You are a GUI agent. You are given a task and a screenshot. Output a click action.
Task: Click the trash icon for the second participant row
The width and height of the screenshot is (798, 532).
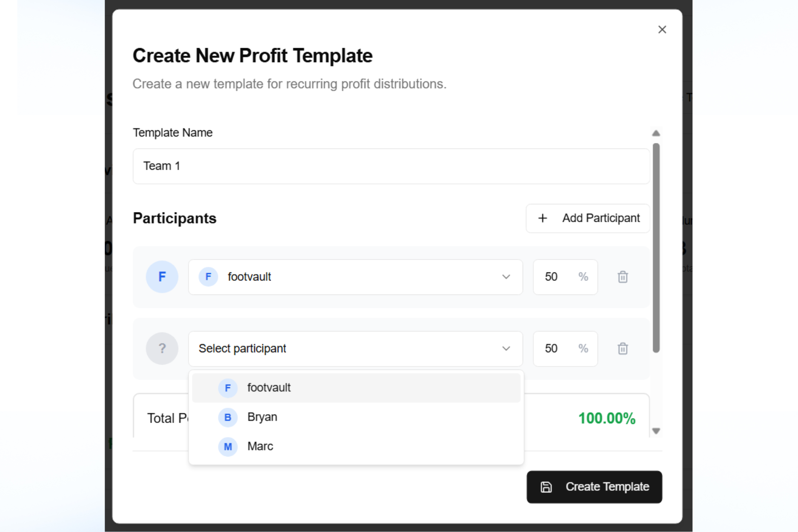point(623,349)
